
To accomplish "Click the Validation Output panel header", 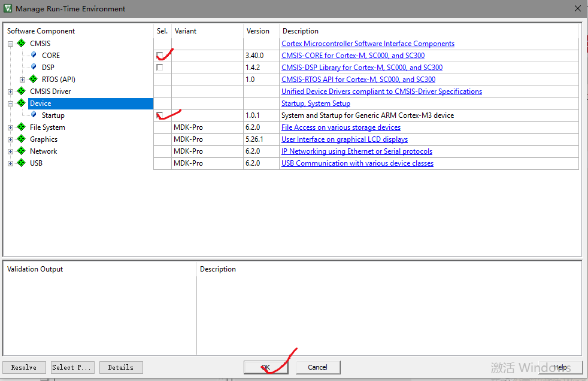I will coord(35,269).
